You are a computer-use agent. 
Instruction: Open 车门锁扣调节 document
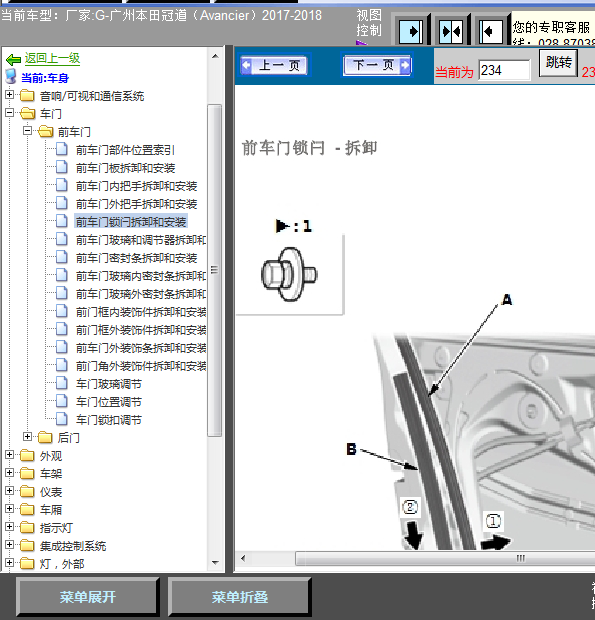coord(108,420)
